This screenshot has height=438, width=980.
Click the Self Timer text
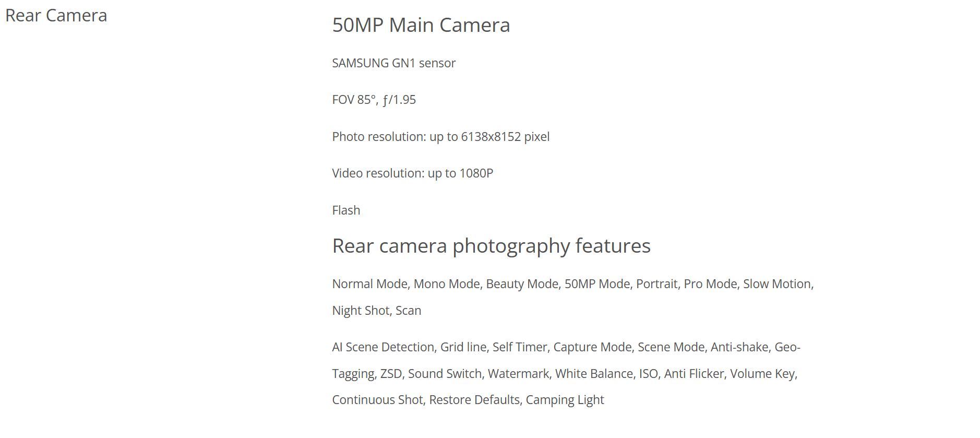[520, 347]
